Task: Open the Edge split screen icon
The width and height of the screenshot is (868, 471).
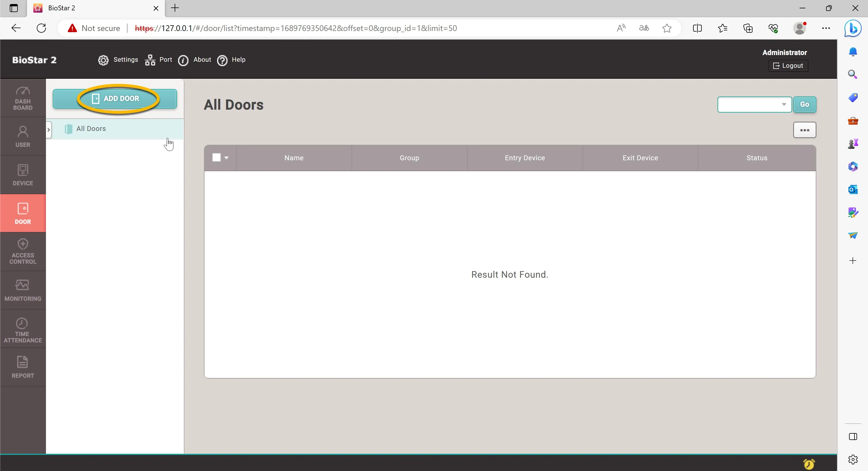Action: pos(697,28)
